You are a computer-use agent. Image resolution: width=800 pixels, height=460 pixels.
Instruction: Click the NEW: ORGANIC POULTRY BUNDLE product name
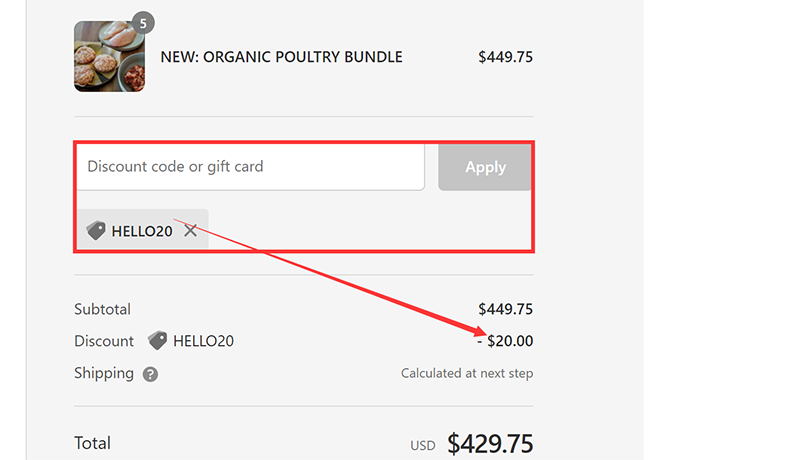tap(281, 57)
